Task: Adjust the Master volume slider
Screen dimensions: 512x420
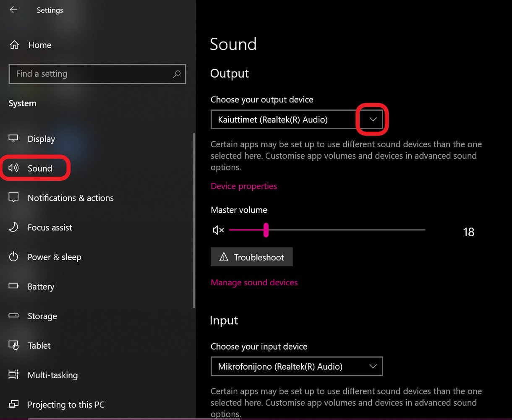Action: pyautogui.click(x=266, y=230)
